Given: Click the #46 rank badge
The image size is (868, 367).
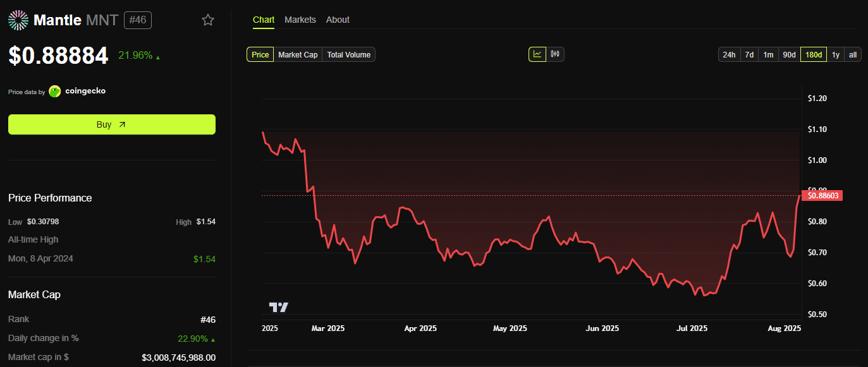Looking at the screenshot, I should coord(137,20).
